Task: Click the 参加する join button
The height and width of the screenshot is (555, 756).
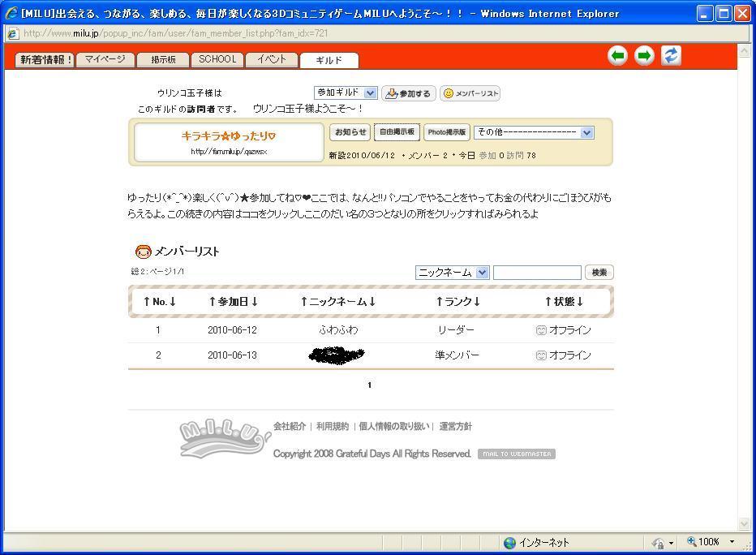Action: [x=408, y=93]
